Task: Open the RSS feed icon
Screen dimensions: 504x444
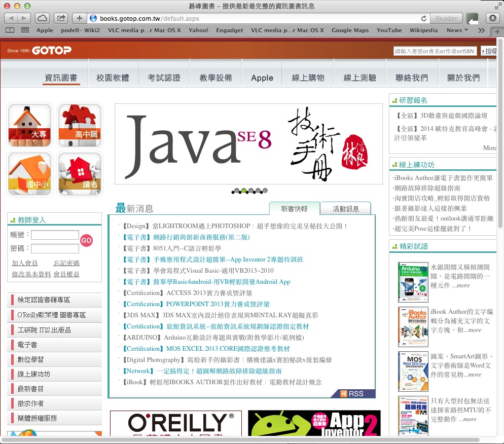Action: 353,393
